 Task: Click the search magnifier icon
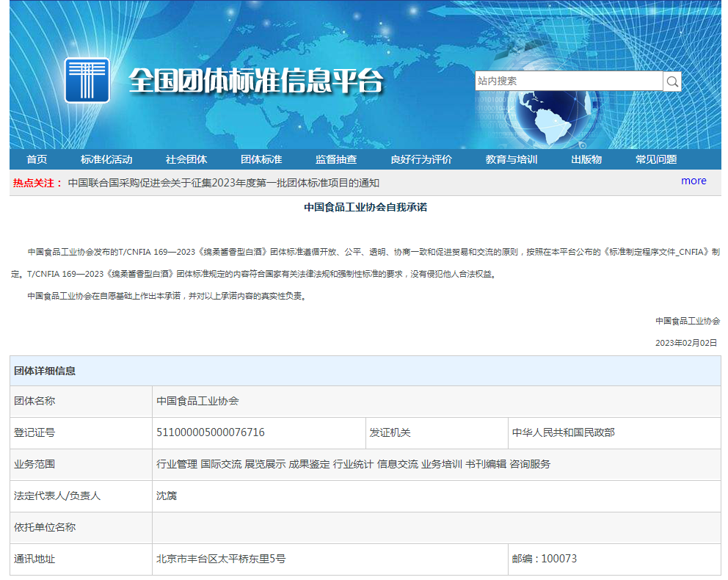671,81
